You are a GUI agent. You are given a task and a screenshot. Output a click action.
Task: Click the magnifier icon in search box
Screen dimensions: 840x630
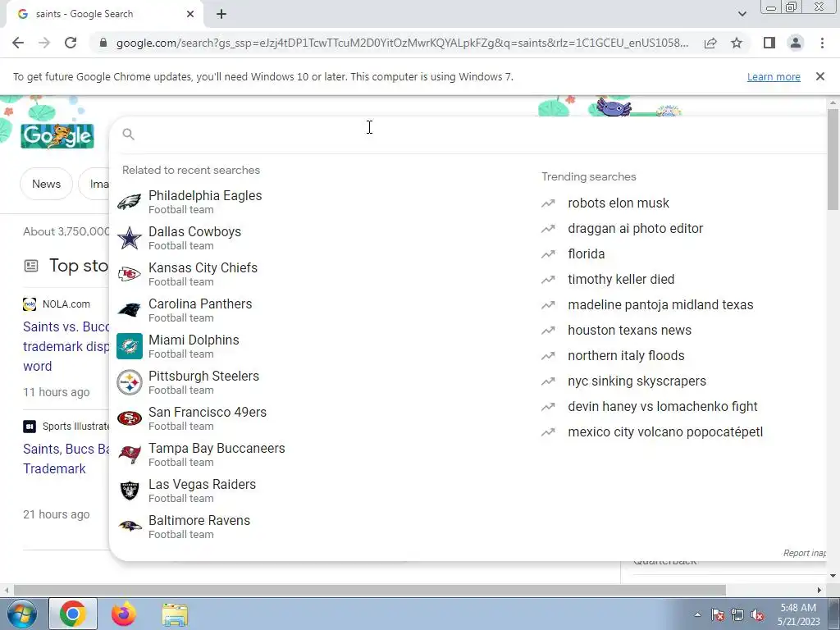click(128, 135)
